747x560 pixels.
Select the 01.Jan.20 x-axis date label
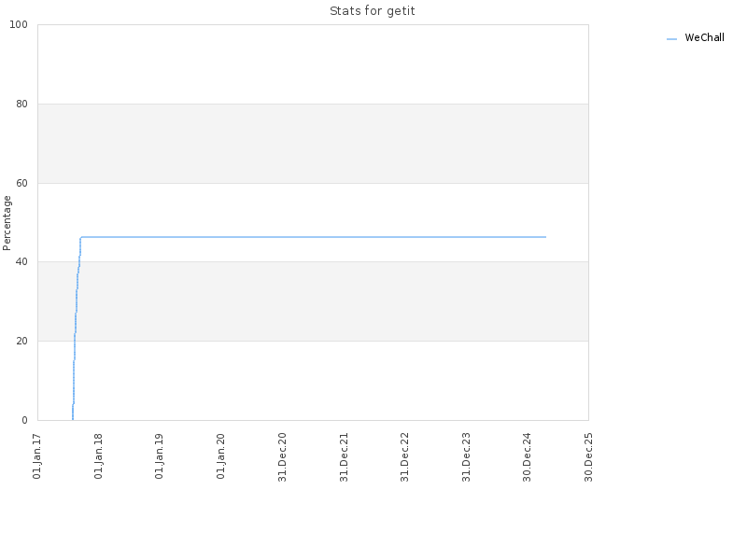(220, 456)
